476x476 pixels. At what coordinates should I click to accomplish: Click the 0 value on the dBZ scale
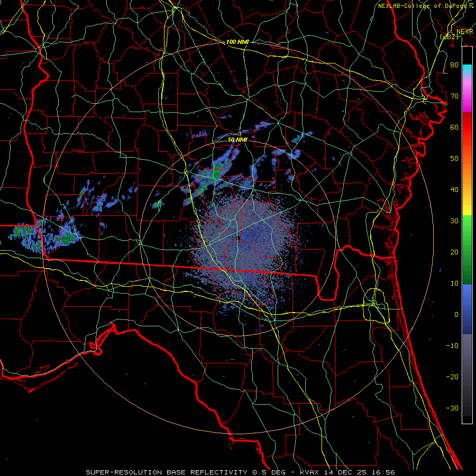pos(456,315)
